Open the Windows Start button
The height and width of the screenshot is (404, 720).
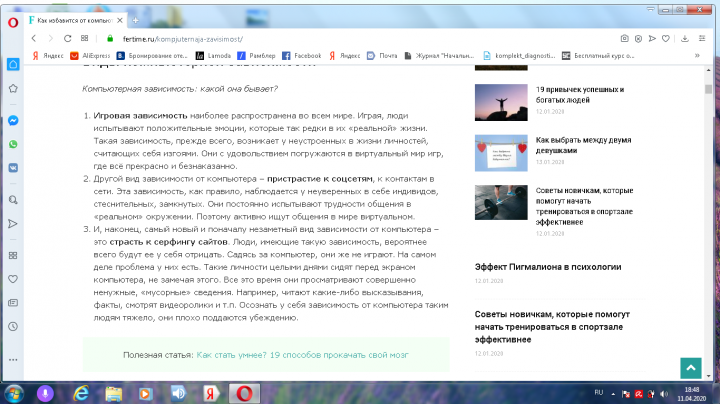[15, 393]
